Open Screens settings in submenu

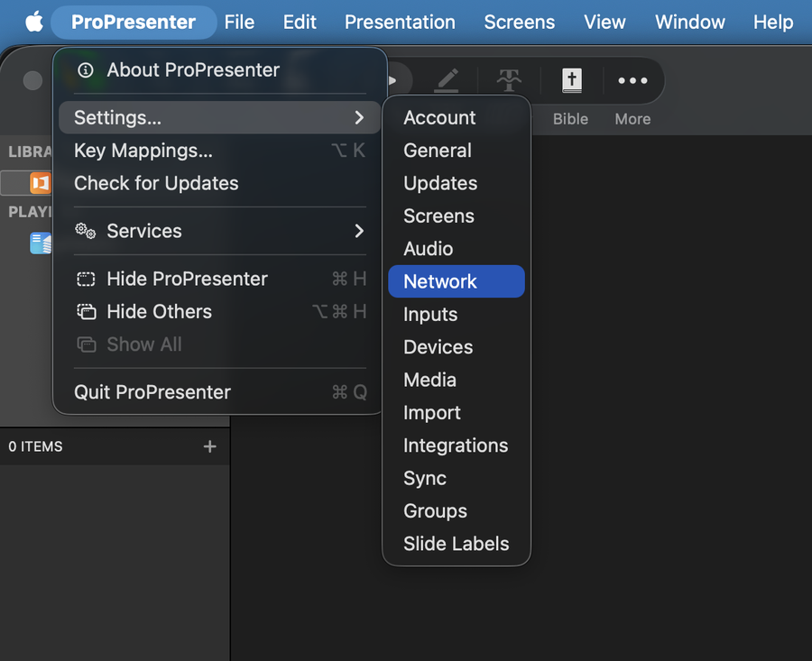457,216
